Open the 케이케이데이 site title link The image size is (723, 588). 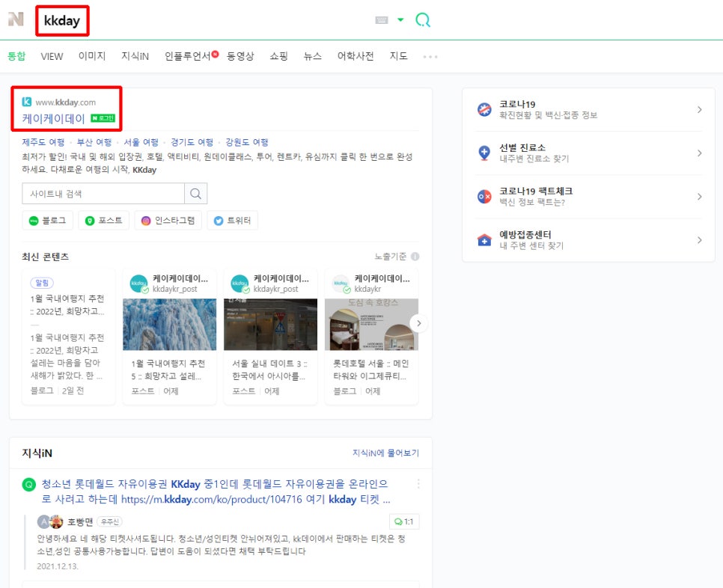tap(53, 119)
